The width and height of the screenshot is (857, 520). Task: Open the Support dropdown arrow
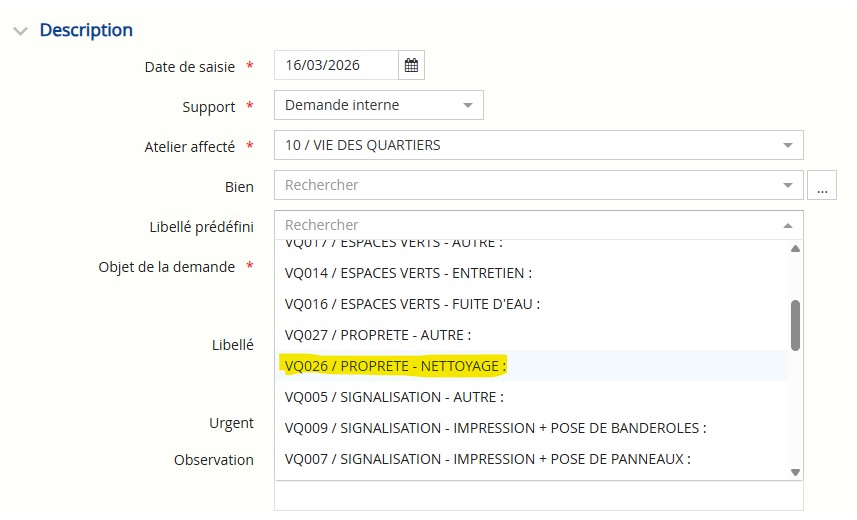click(x=467, y=105)
